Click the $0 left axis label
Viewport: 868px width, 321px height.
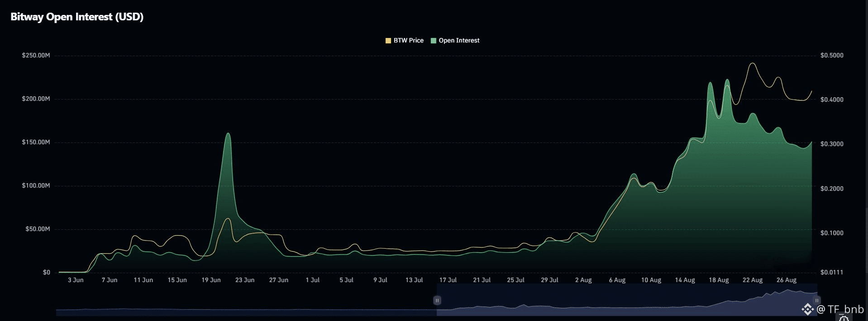pos(47,272)
